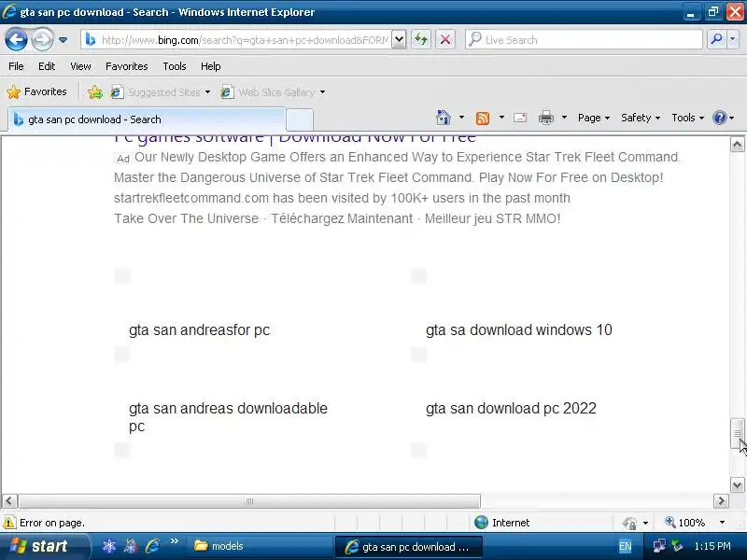
Task: Expand the address bar URL history dropdown
Action: [x=400, y=40]
